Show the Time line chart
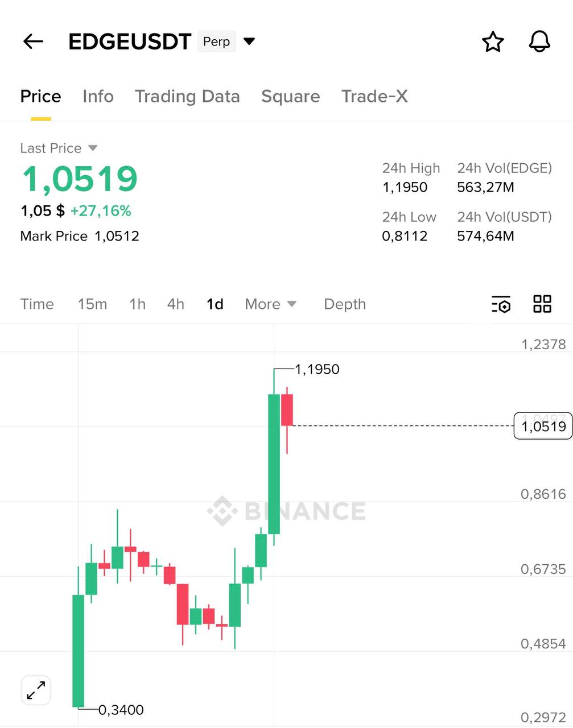This screenshot has width=573, height=728. (x=37, y=304)
